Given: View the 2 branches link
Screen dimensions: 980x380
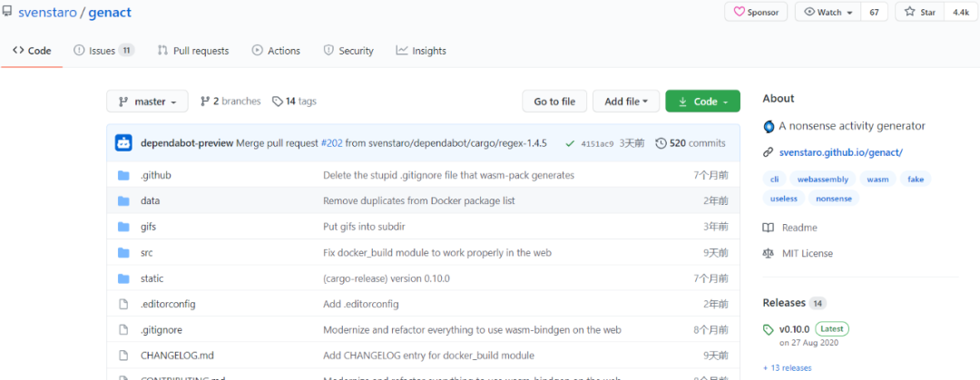Looking at the screenshot, I should tap(230, 102).
